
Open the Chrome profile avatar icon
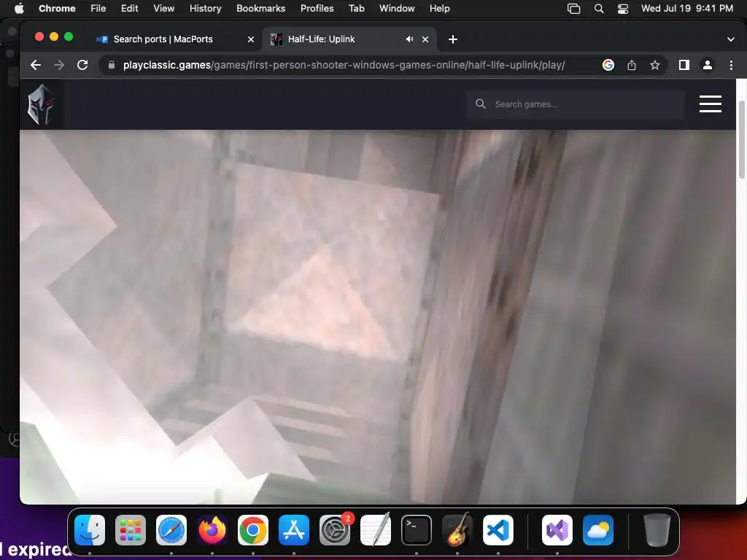pyautogui.click(x=708, y=65)
